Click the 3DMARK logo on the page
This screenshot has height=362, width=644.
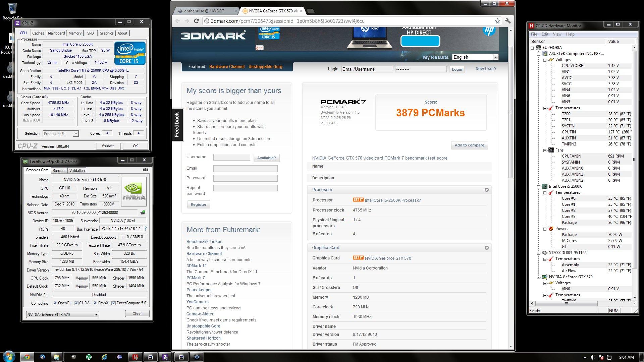213,35
